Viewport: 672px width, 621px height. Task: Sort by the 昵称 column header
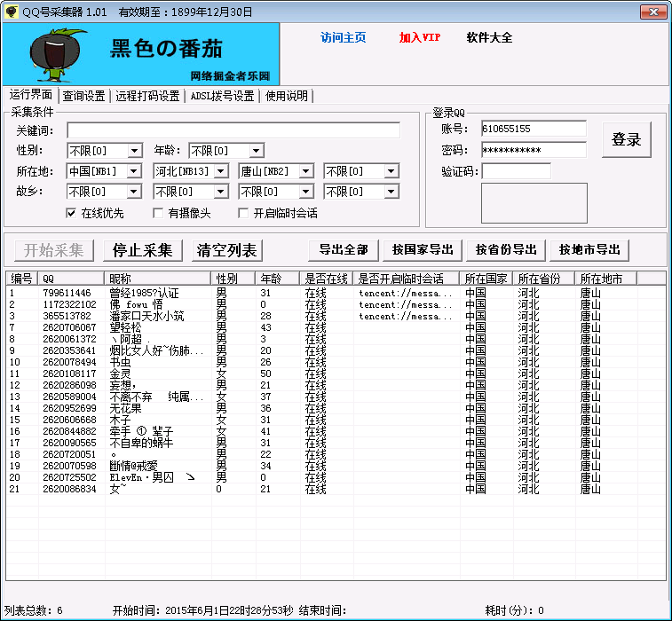pyautogui.click(x=158, y=279)
